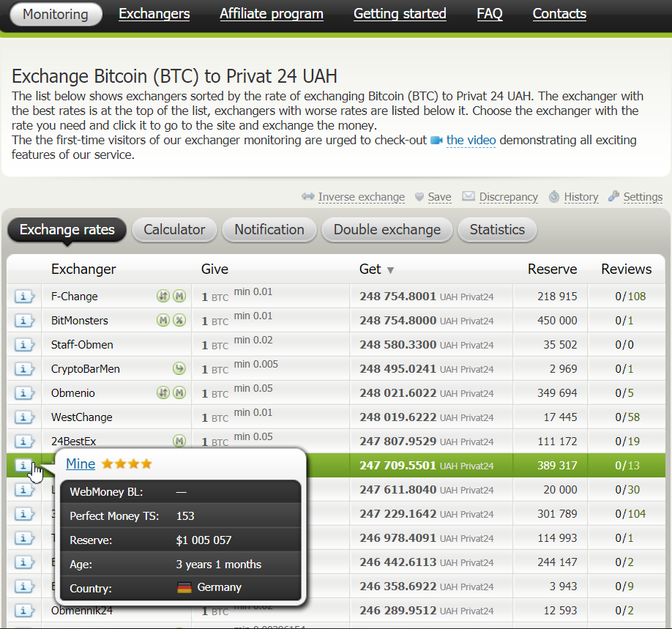672x629 pixels.
Task: Open 'the video' link
Action: click(471, 140)
